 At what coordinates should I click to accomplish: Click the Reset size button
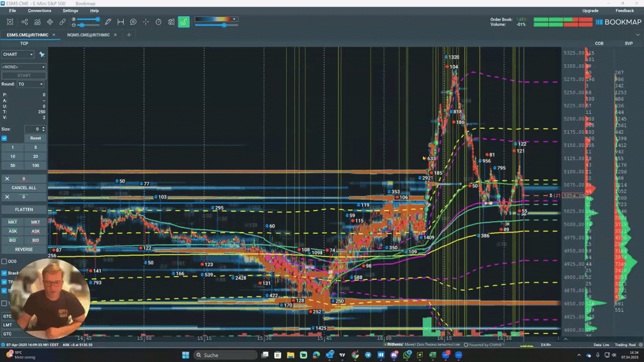click(x=35, y=138)
